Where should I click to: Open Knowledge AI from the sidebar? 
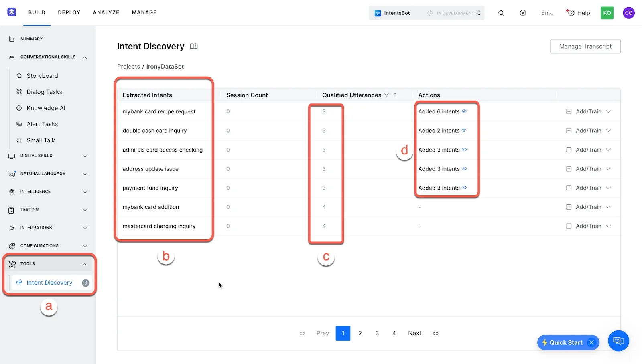pos(46,108)
